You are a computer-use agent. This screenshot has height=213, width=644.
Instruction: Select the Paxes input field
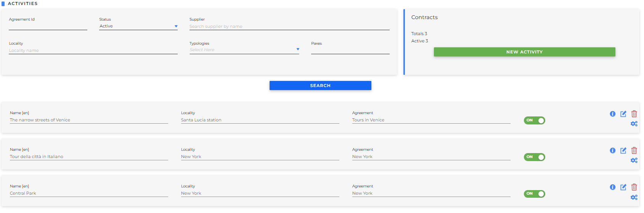(x=350, y=50)
